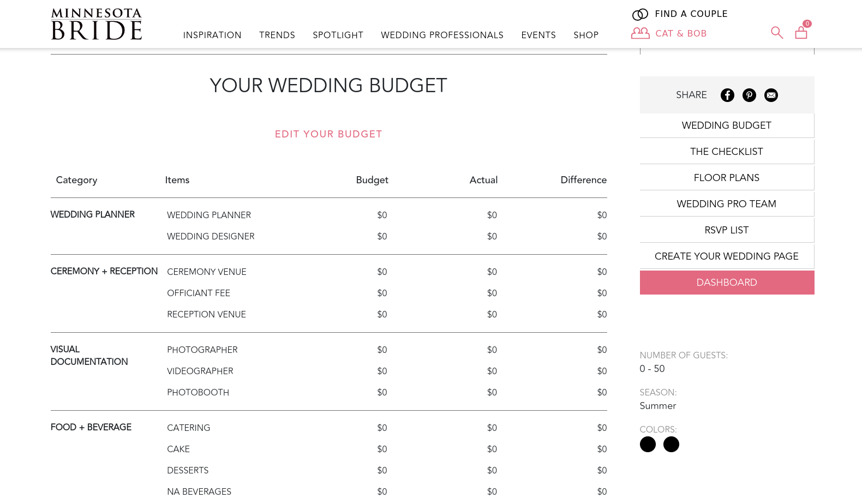Select the Reception Venue item
Screen dimensions: 862x504
[206, 314]
